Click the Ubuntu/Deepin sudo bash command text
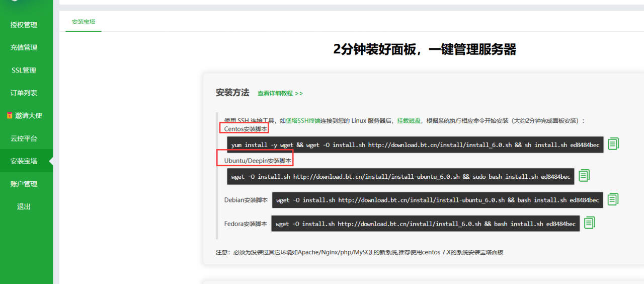The height and width of the screenshot is (284, 644). click(x=400, y=176)
